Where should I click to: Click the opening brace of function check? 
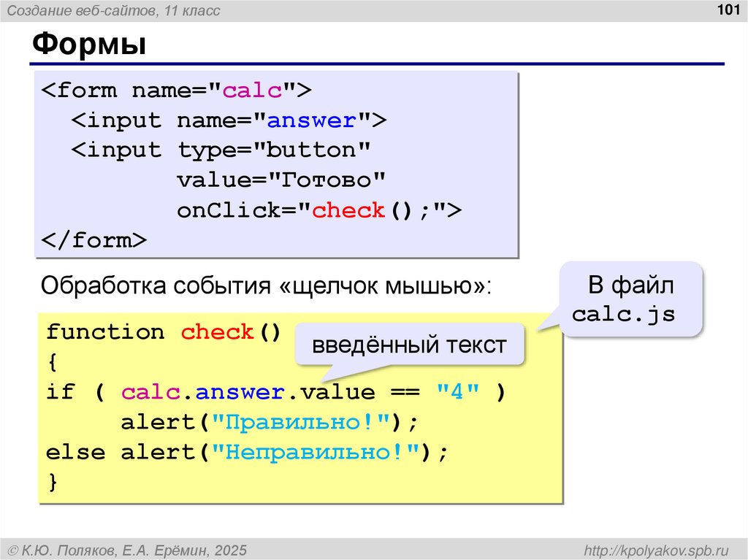53,363
